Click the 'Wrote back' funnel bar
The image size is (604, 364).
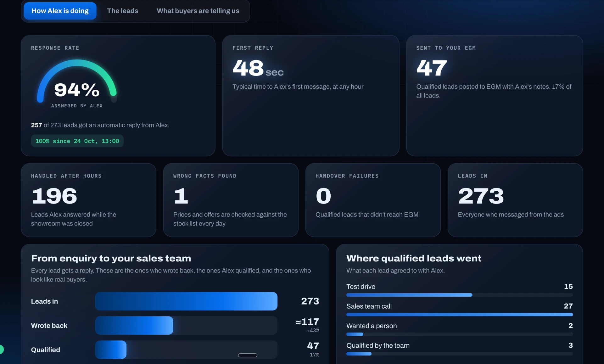click(x=186, y=325)
